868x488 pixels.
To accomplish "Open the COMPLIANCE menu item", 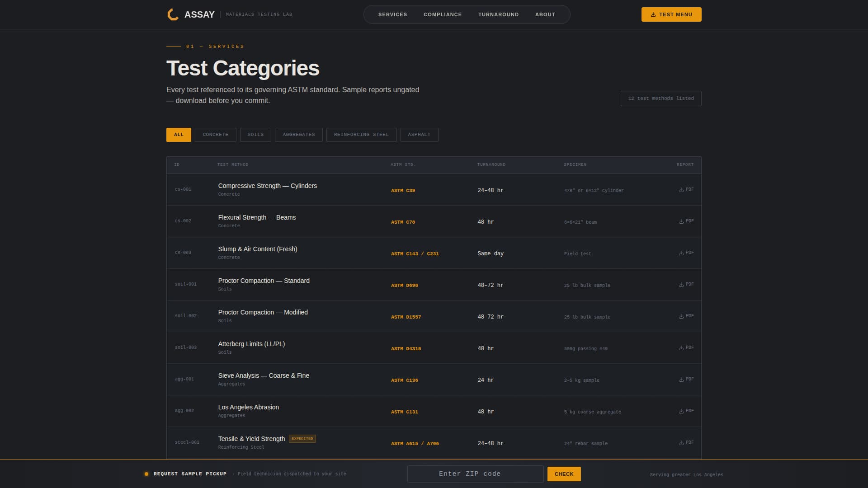I will (x=442, y=14).
